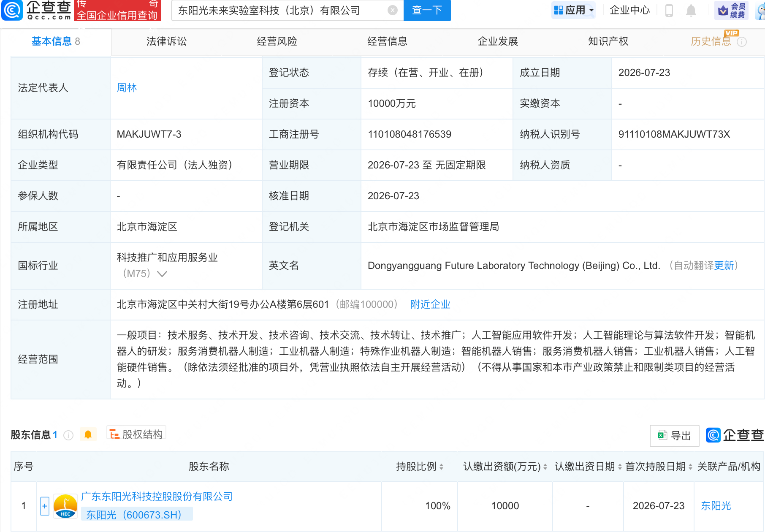This screenshot has width=765, height=532.
Task: Expand shareholder row with plus icon
Action: click(45, 506)
